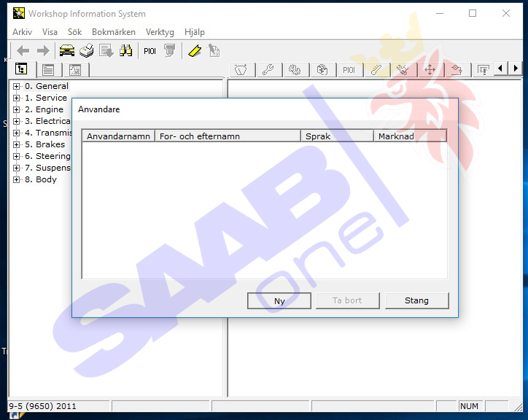Switch to the tree view tab
528x420 pixels.
[x=21, y=69]
